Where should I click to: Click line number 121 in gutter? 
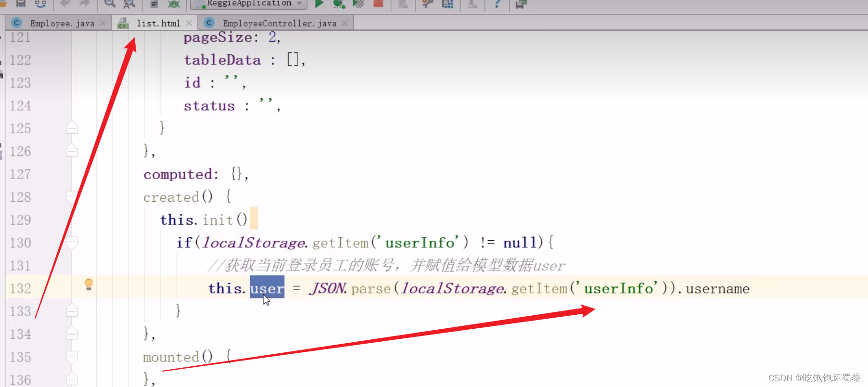point(20,37)
